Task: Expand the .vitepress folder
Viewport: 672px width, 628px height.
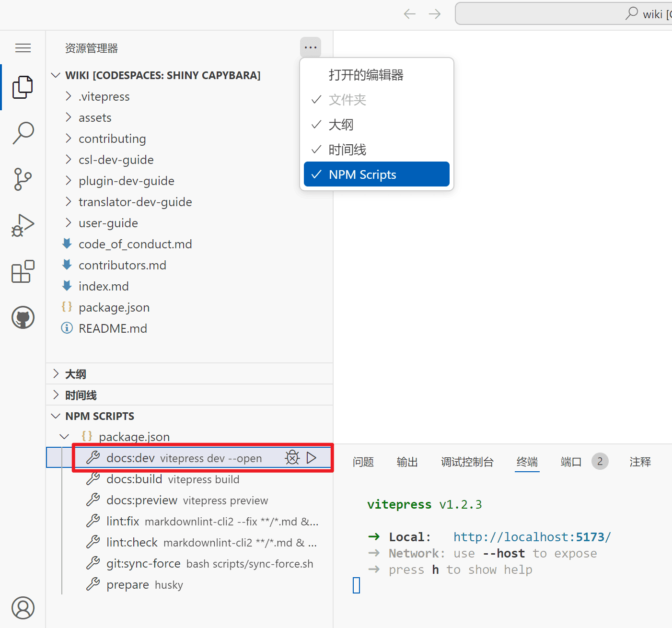Action: [x=104, y=96]
